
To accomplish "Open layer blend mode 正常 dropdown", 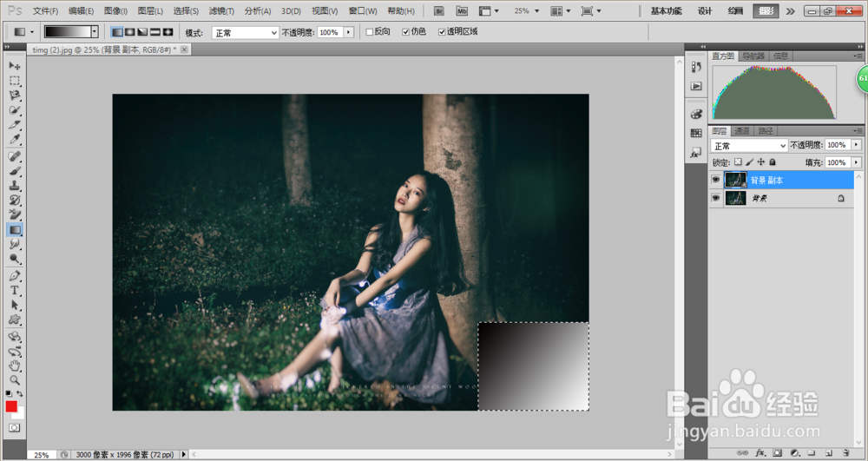I will [x=749, y=145].
